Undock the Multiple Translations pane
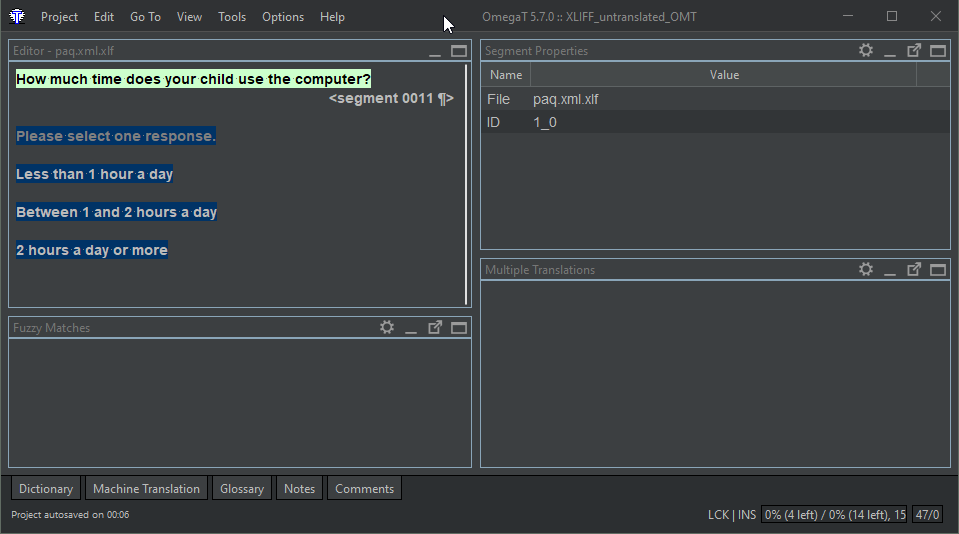Screen dimensions: 959x534 coord(914,269)
